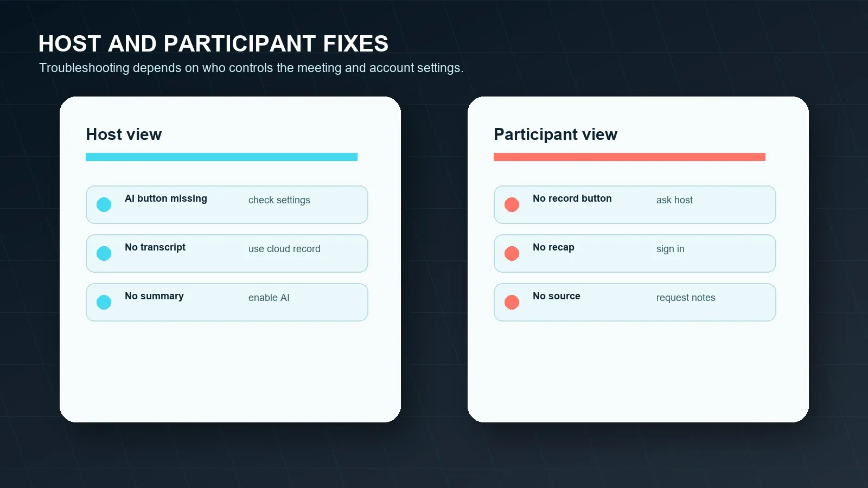Image resolution: width=868 pixels, height=488 pixels.
Task: Click the cyan dot beside No summary
Action: click(104, 302)
